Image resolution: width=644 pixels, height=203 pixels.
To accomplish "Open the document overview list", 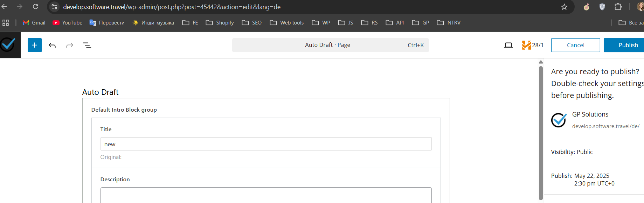I will click(87, 45).
